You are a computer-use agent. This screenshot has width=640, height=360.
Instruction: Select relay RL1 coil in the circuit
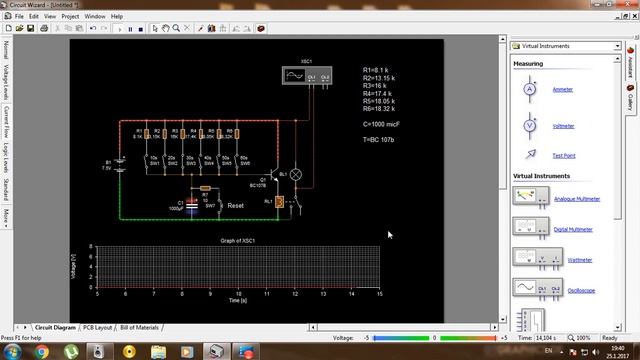click(x=280, y=202)
